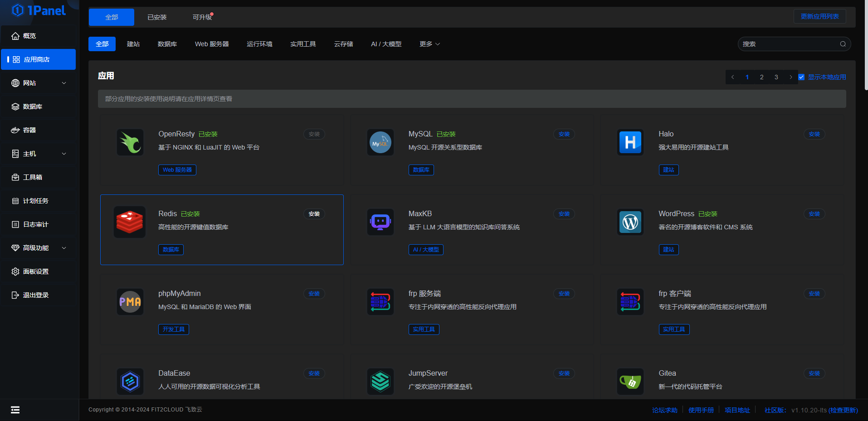868x421 pixels.
Task: Filter by 数据库 category tab
Action: [x=167, y=44]
